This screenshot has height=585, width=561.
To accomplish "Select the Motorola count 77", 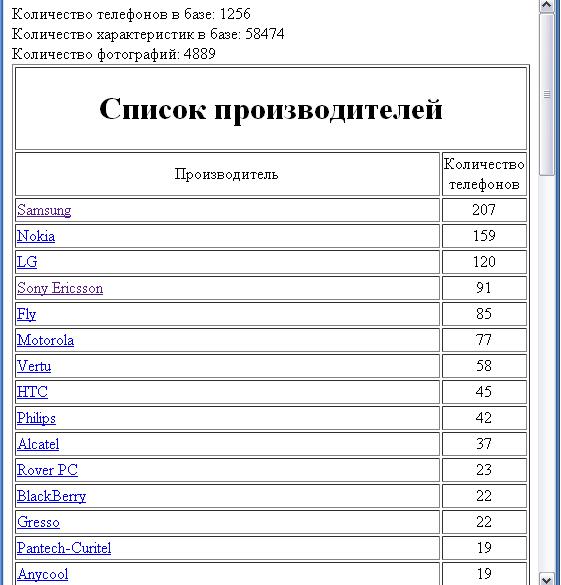I will point(484,340).
